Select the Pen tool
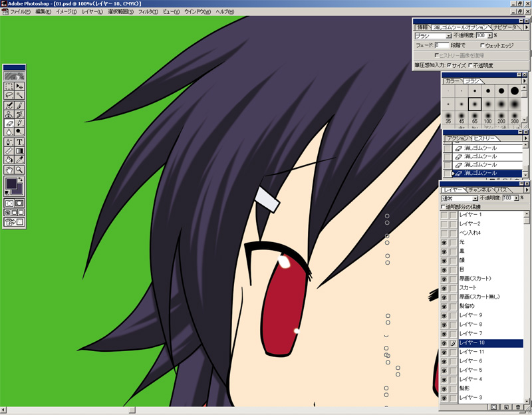Screen dimensions: 532x415 pyautogui.click(x=9, y=142)
